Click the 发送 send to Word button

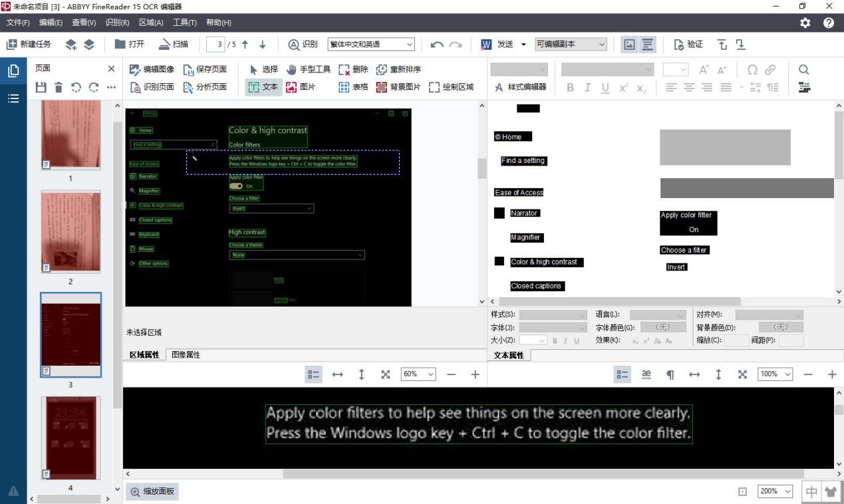click(497, 44)
